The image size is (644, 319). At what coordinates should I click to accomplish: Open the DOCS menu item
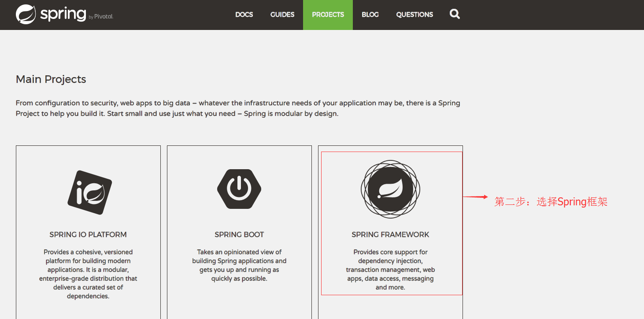click(x=244, y=15)
